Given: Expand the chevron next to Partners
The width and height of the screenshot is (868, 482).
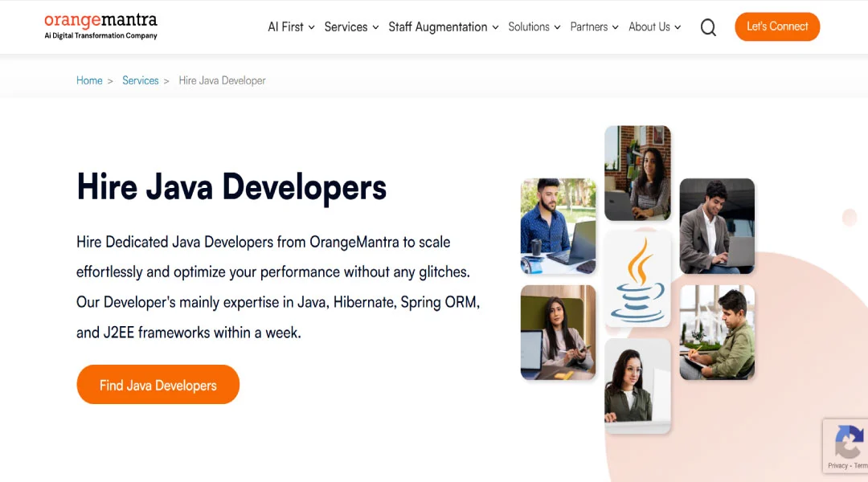Looking at the screenshot, I should [x=615, y=27].
